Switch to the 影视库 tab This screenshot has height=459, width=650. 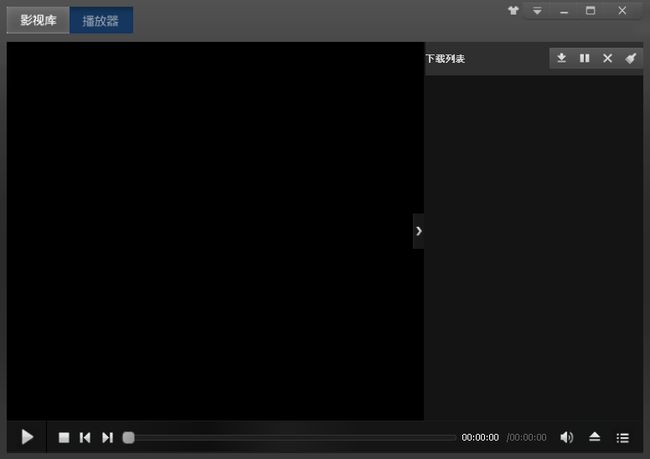pos(38,20)
